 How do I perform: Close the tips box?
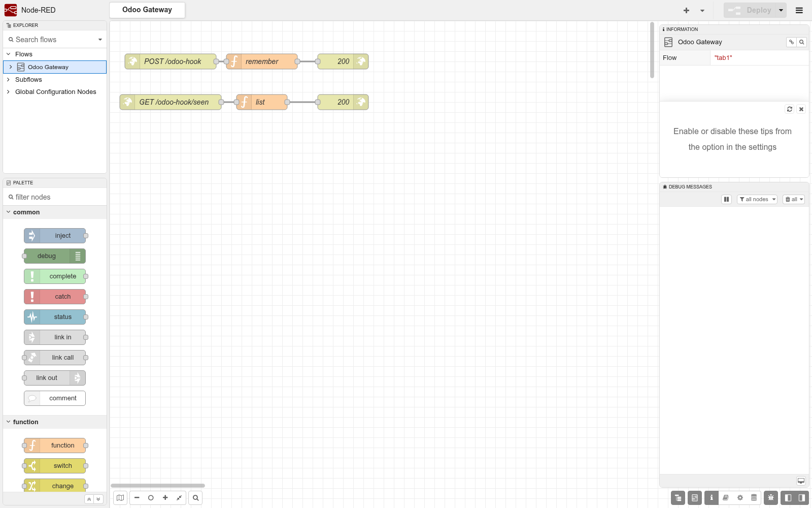click(x=801, y=109)
